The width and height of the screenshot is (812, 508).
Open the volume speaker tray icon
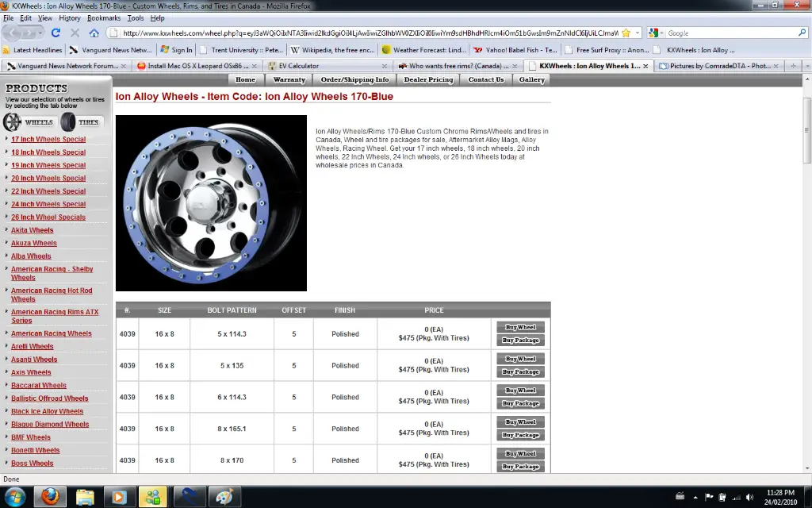[749, 497]
